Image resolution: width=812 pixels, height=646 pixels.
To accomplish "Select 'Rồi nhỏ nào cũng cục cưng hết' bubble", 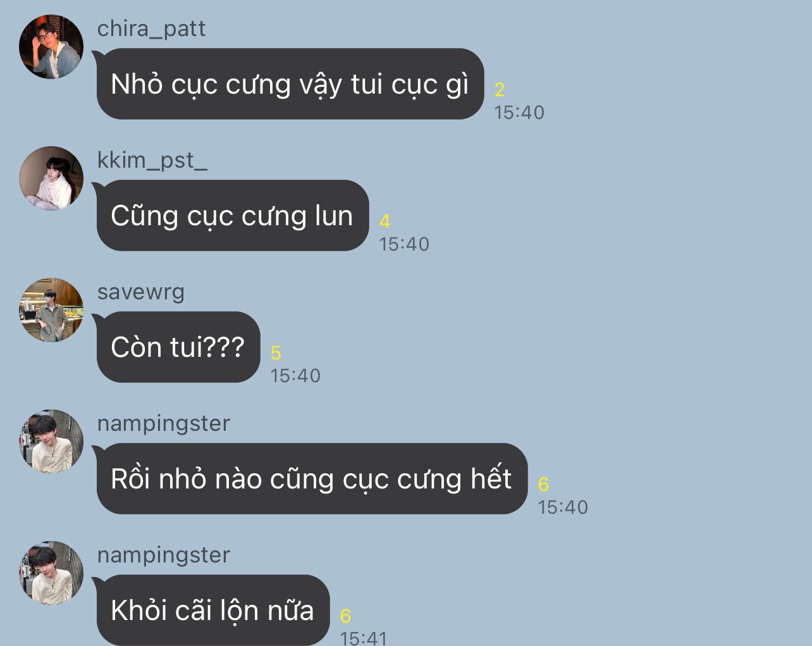I will (311, 479).
